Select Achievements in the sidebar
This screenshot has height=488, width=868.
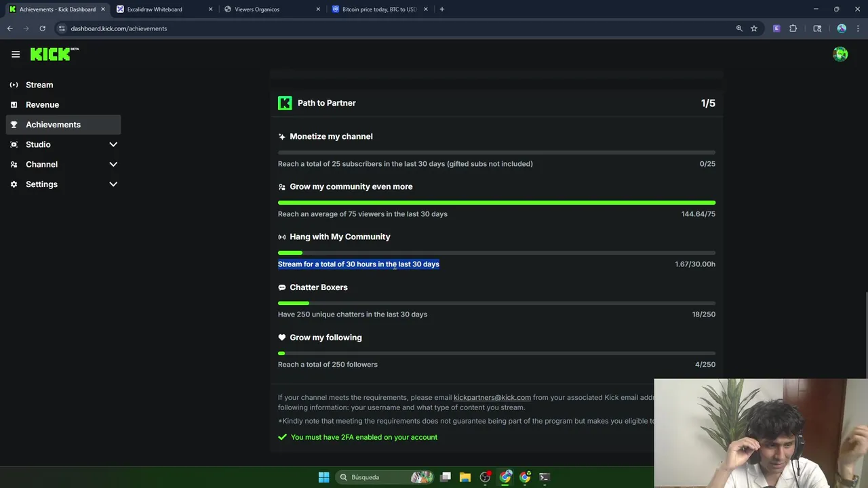click(x=64, y=125)
